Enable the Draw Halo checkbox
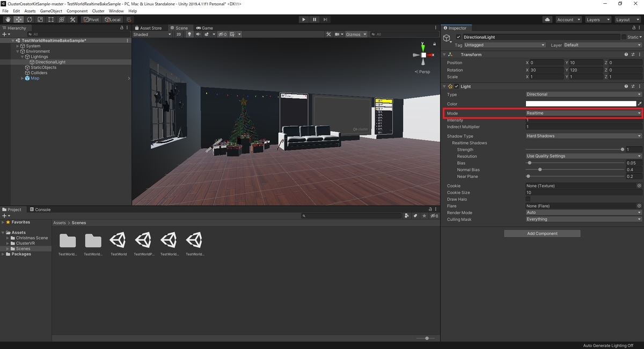The width and height of the screenshot is (644, 349). point(528,199)
